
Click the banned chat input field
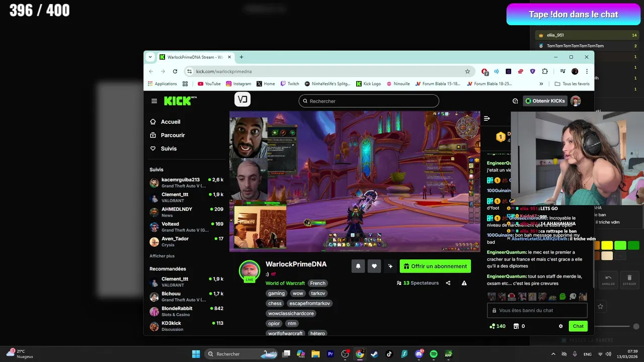(x=537, y=310)
